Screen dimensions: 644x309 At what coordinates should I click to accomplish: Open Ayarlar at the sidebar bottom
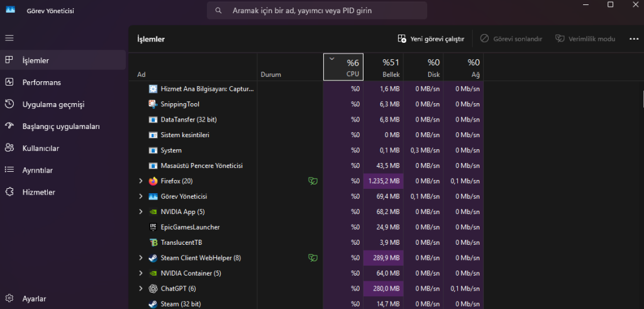(34, 299)
